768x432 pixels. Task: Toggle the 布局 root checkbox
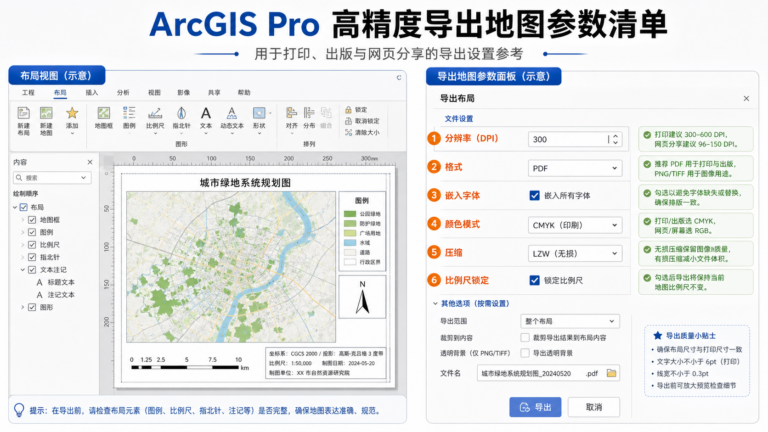(x=24, y=207)
